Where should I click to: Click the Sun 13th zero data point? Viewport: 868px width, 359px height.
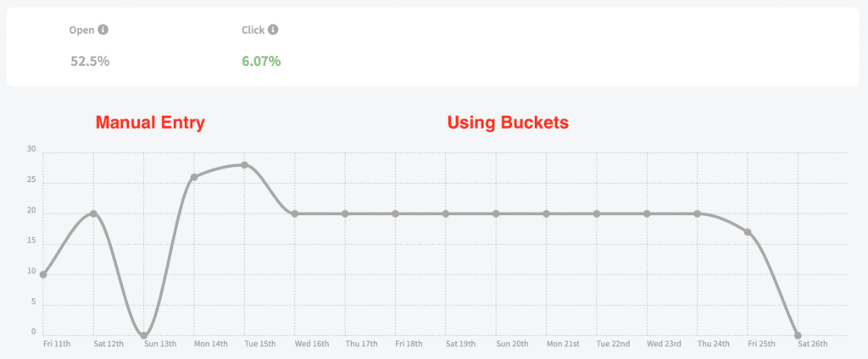point(144,335)
